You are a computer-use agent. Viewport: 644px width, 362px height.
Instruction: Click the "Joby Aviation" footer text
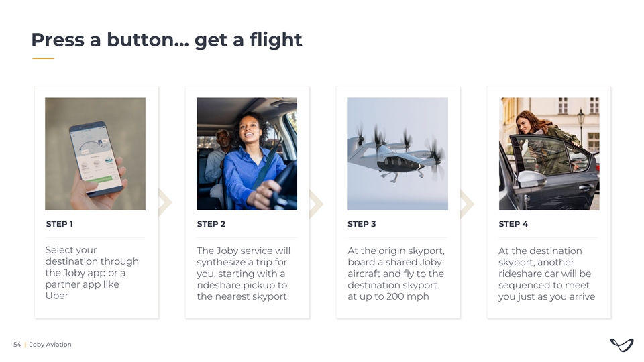(x=50, y=345)
